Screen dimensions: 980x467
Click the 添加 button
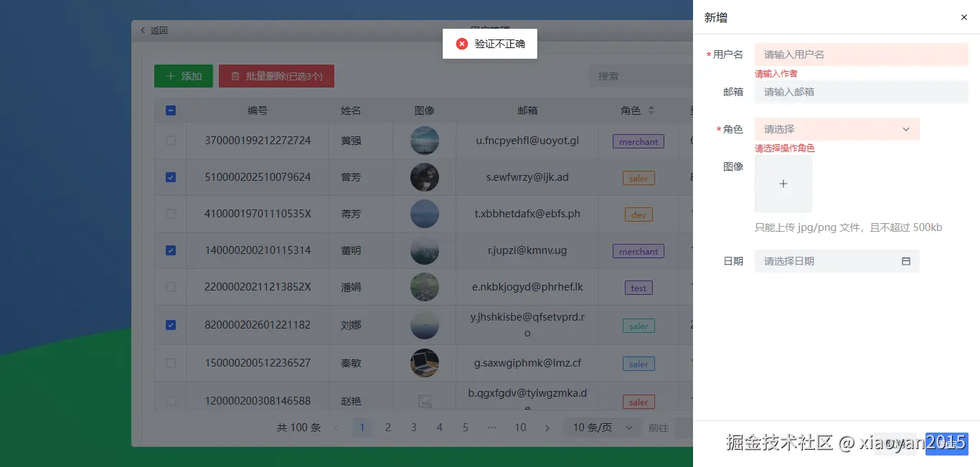184,76
